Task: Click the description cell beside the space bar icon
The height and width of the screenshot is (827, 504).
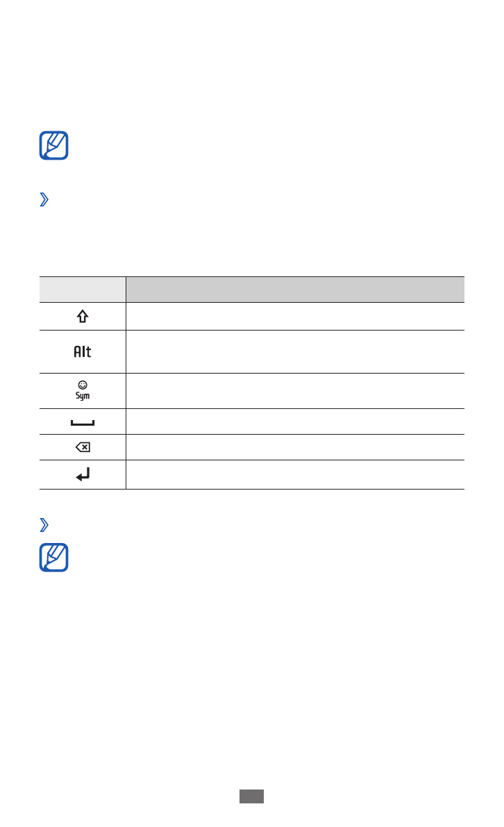Action: [x=295, y=421]
